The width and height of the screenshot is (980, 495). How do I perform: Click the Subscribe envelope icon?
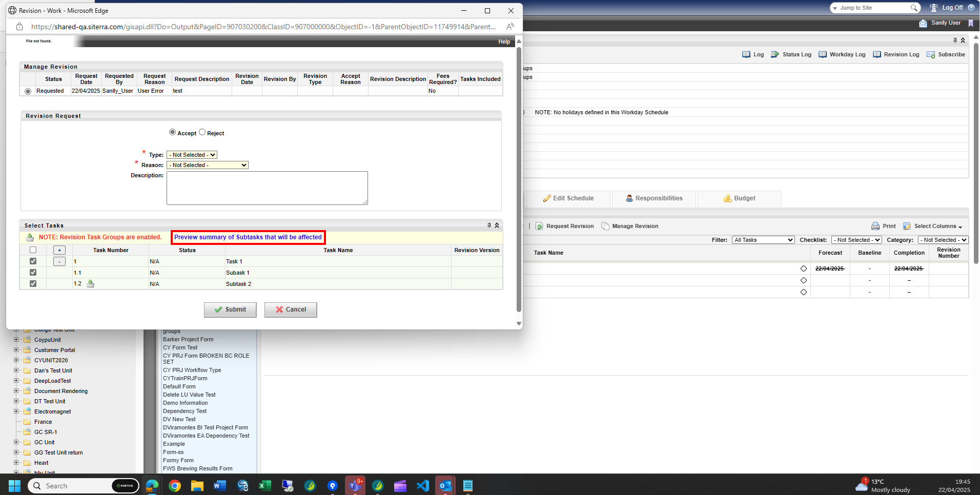click(x=930, y=54)
